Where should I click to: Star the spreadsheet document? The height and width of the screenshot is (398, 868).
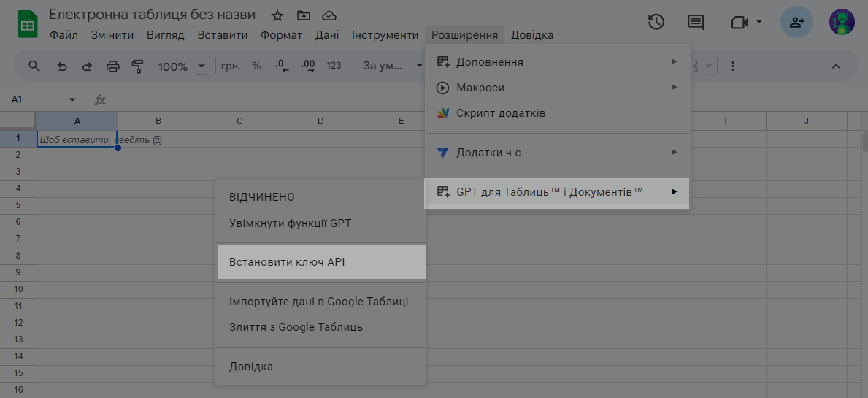277,15
